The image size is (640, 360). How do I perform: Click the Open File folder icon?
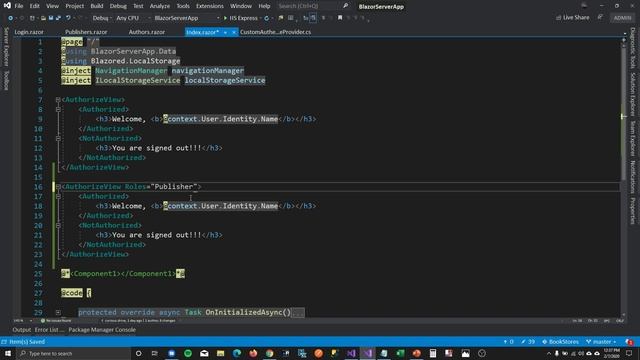pos(43,18)
